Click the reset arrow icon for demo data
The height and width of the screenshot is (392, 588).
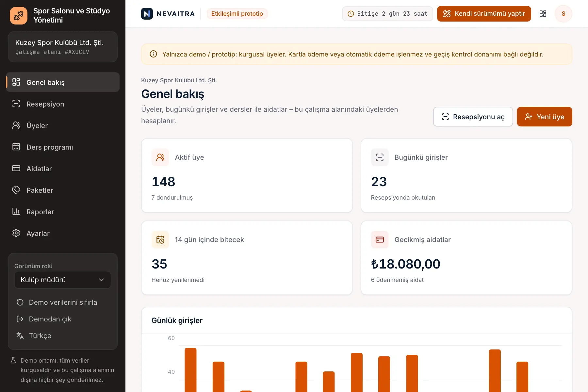click(x=20, y=302)
